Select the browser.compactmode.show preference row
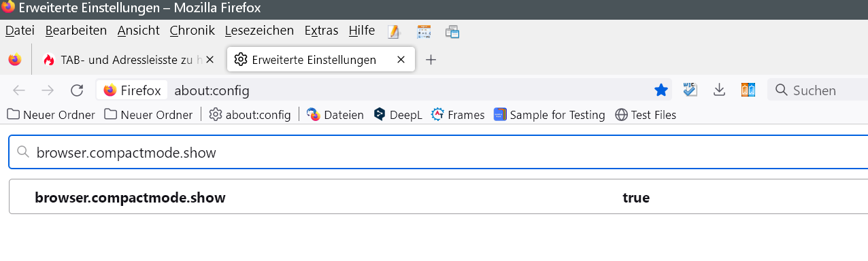This screenshot has width=868, height=261. point(438,198)
